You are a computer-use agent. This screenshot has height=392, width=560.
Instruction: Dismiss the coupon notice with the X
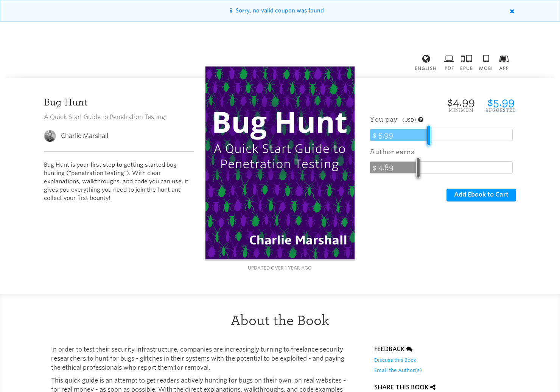512,11
